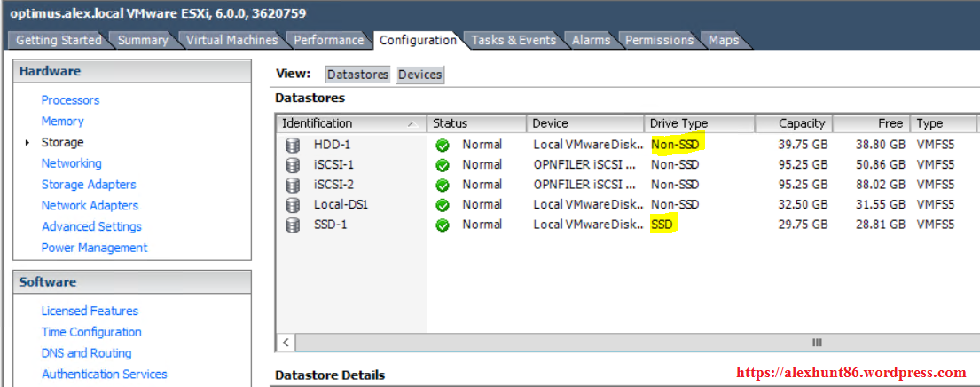Sort by the Status column header
Viewport: 980px width, 387px height.
tap(477, 123)
